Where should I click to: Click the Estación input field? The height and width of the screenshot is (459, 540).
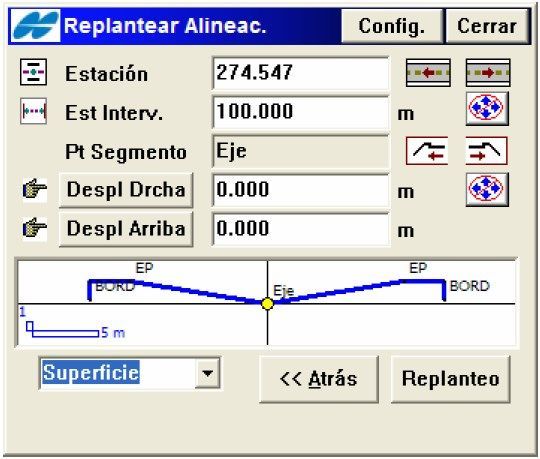301,73
